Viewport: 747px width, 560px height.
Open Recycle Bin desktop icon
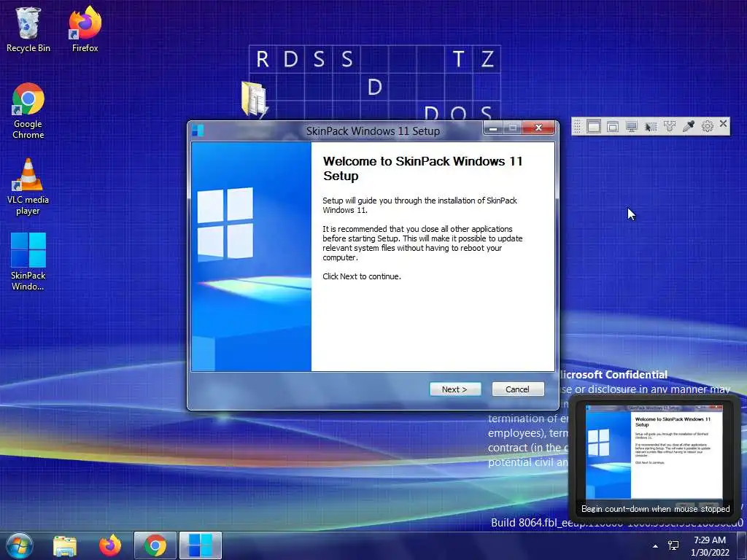(28, 29)
